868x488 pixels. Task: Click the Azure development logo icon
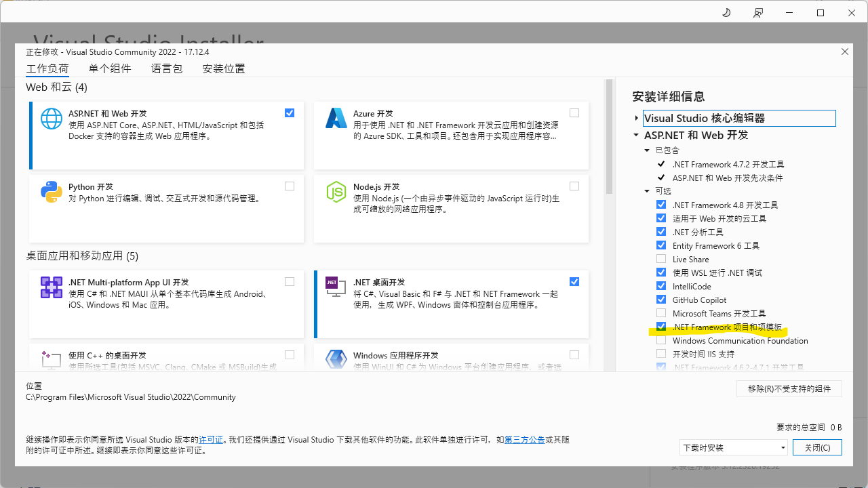coord(336,119)
